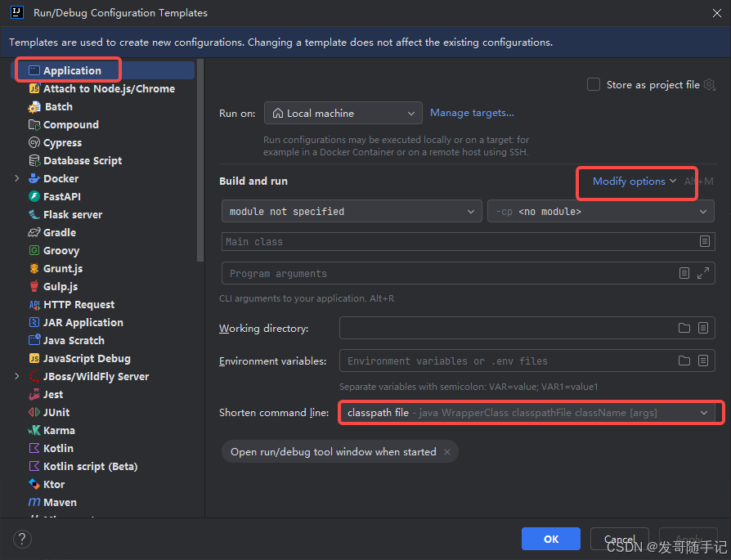This screenshot has height=560, width=731.
Task: Select the Maven list row label
Action: (60, 502)
